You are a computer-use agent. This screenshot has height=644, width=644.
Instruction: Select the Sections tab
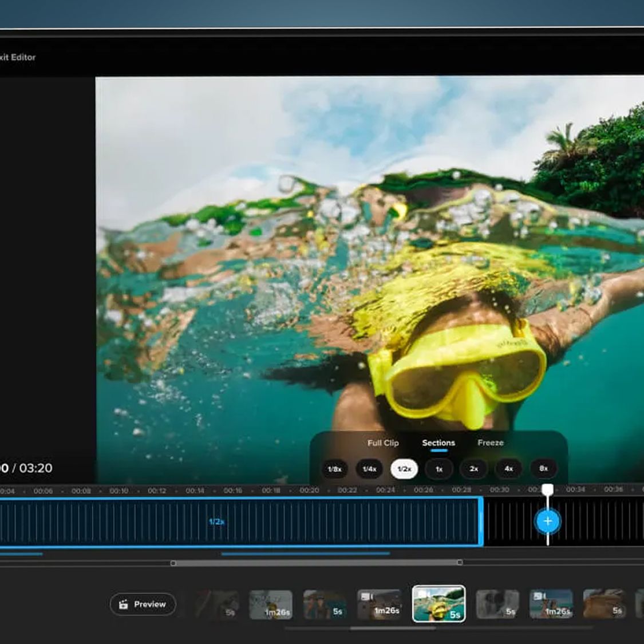click(x=438, y=443)
